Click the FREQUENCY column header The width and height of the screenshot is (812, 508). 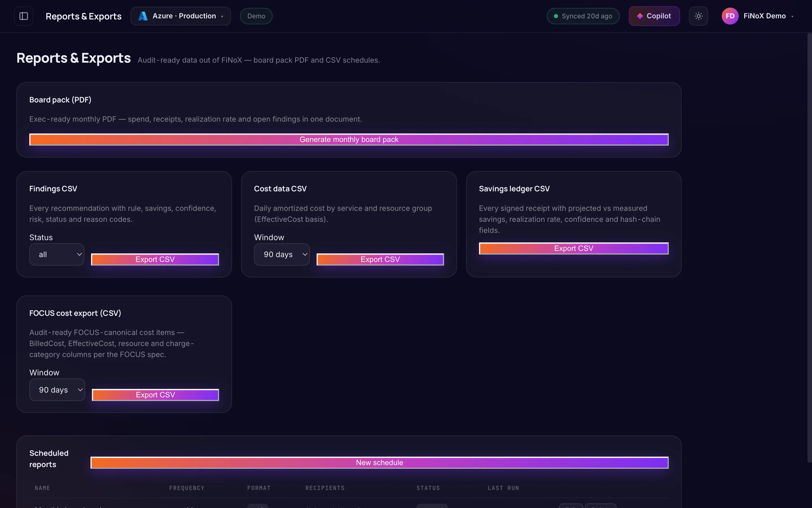click(x=187, y=488)
